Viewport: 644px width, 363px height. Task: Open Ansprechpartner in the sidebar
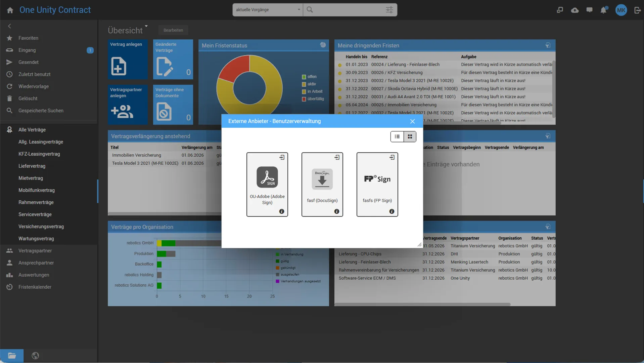[x=49, y=263]
